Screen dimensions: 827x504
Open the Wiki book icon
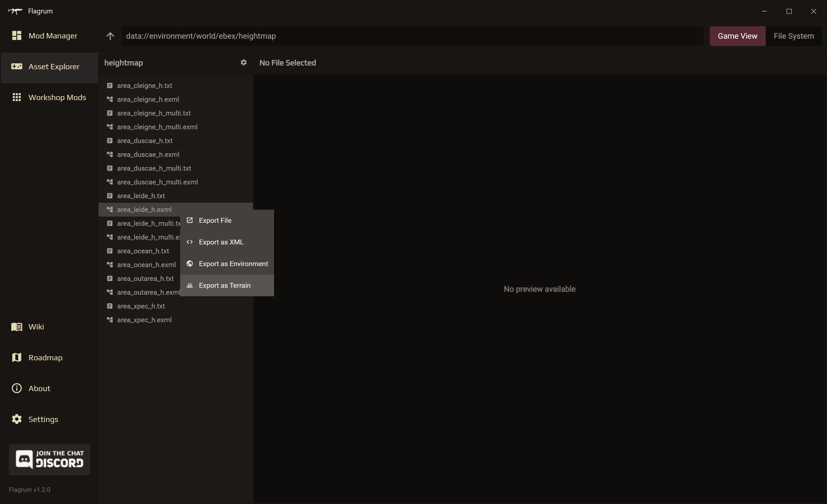click(16, 326)
